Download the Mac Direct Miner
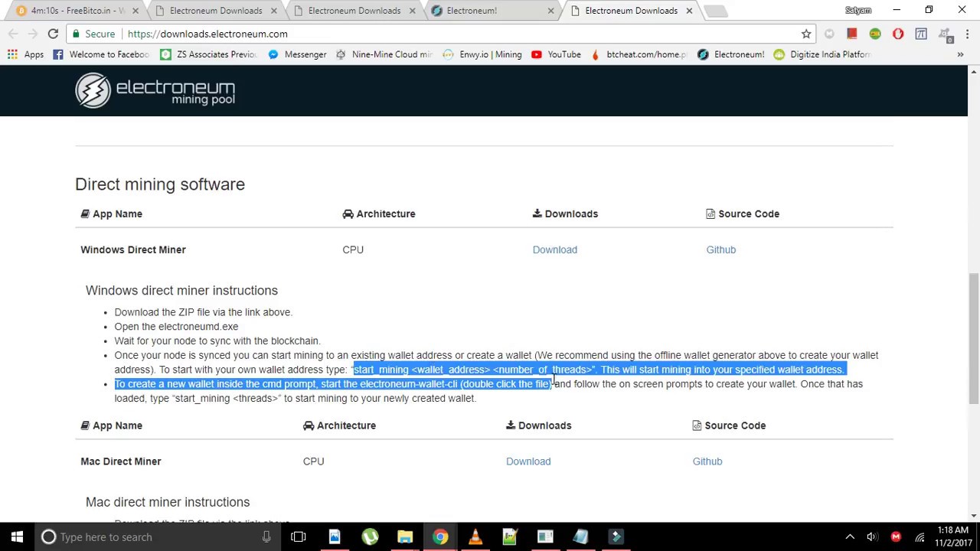Screen dimensions: 980x551 click(x=528, y=461)
